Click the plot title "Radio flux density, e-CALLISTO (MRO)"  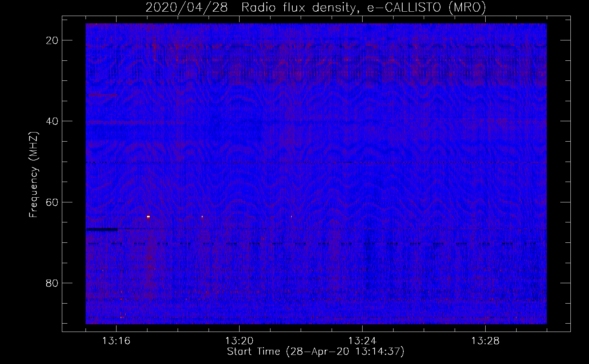(x=364, y=8)
